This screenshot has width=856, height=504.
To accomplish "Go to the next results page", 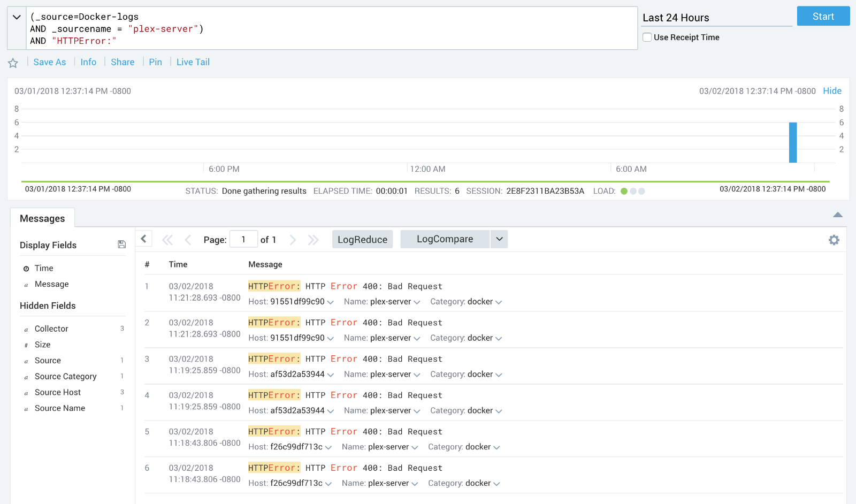I will [x=293, y=240].
